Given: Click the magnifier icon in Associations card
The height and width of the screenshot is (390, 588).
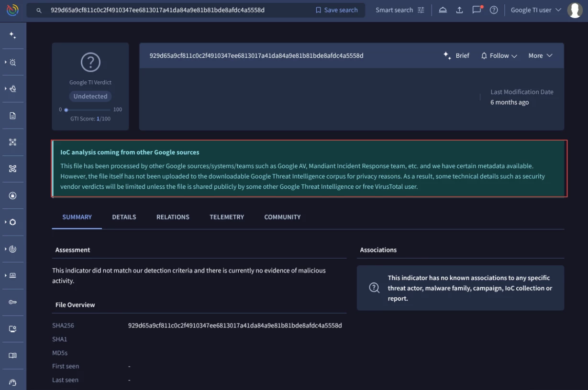Looking at the screenshot, I should click(374, 288).
